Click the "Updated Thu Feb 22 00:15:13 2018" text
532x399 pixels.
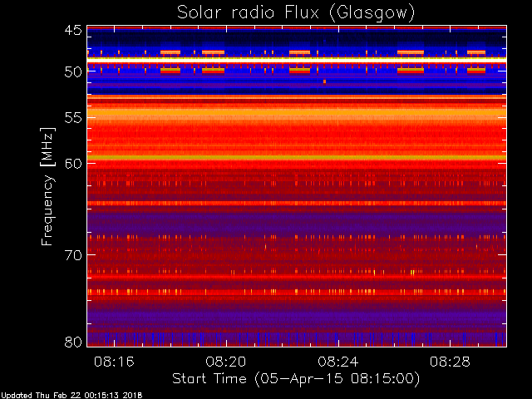tap(71, 396)
